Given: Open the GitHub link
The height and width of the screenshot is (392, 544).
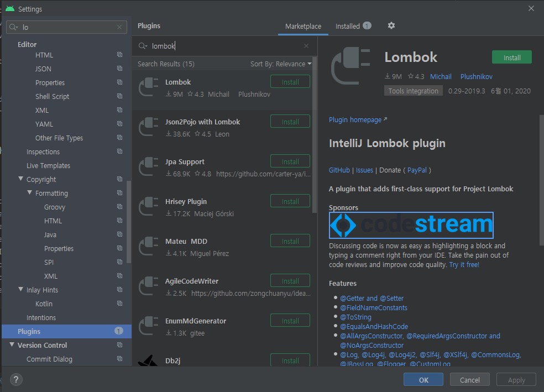Looking at the screenshot, I should click(339, 170).
